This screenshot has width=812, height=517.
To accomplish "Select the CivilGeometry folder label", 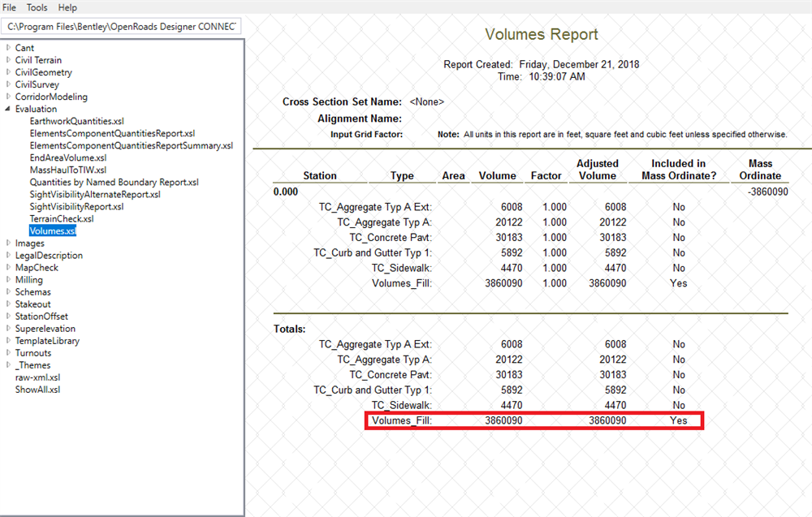I will pos(44,72).
